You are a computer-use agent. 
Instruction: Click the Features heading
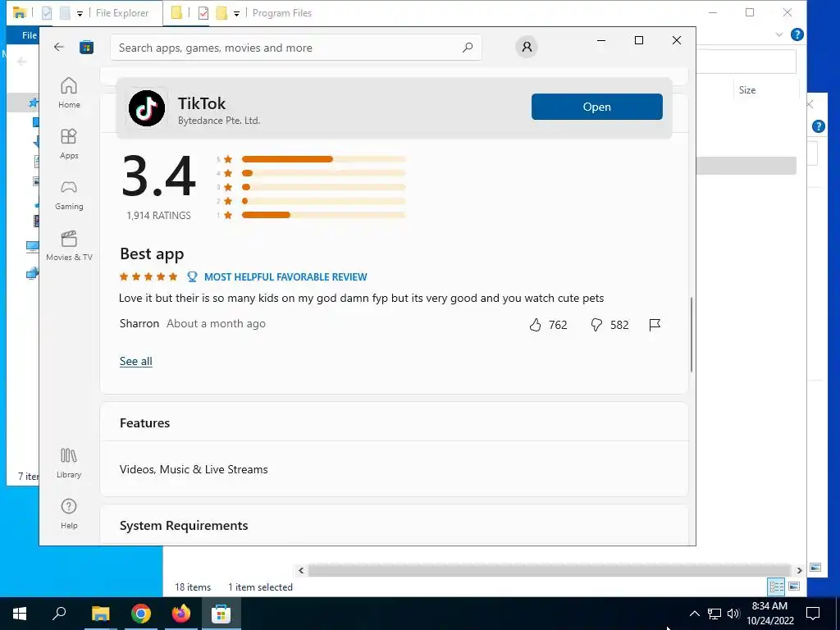pyautogui.click(x=144, y=422)
